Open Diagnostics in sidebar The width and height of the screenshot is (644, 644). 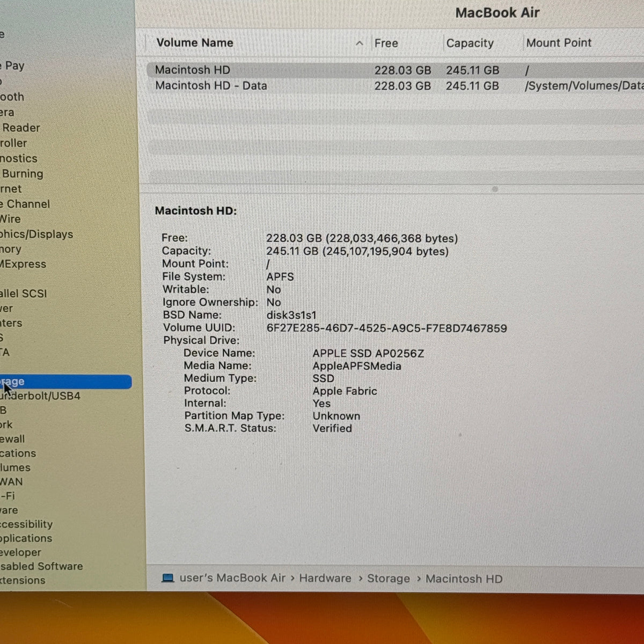tap(19, 158)
